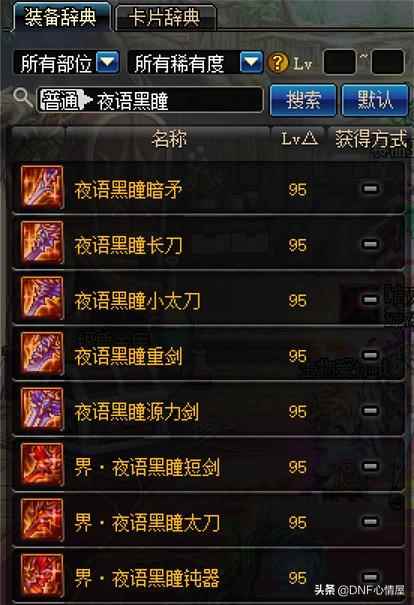Viewport: 414px width, 605px height.
Task: Toggle the minus button for 夜语黑瞳长刀
Action: tap(370, 244)
